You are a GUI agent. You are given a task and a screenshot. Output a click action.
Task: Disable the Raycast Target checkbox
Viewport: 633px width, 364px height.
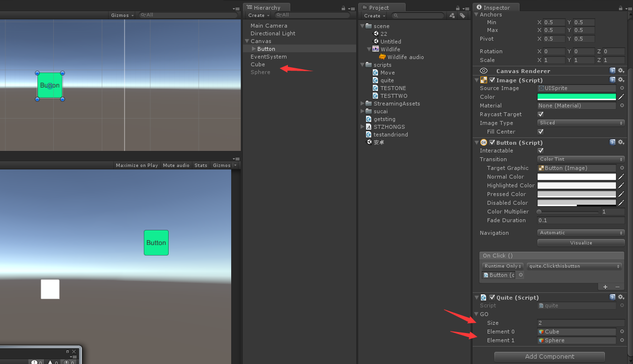click(540, 114)
